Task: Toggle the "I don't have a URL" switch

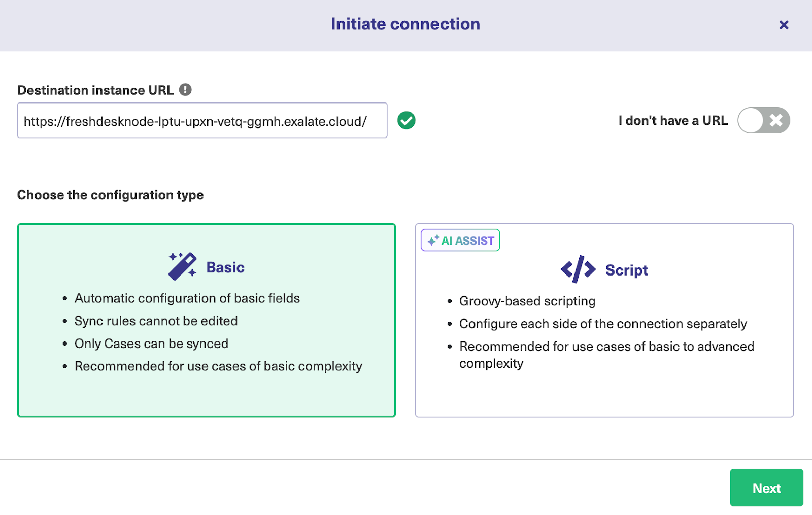Action: (x=763, y=120)
